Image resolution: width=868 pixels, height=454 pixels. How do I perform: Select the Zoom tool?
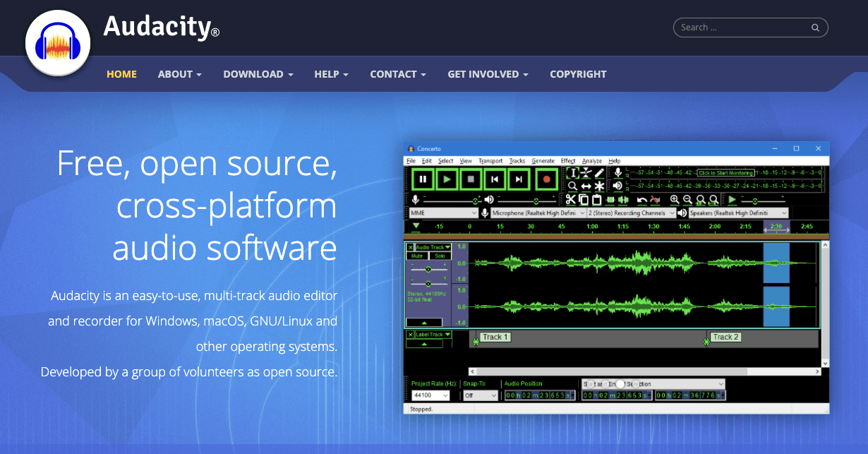(572, 186)
